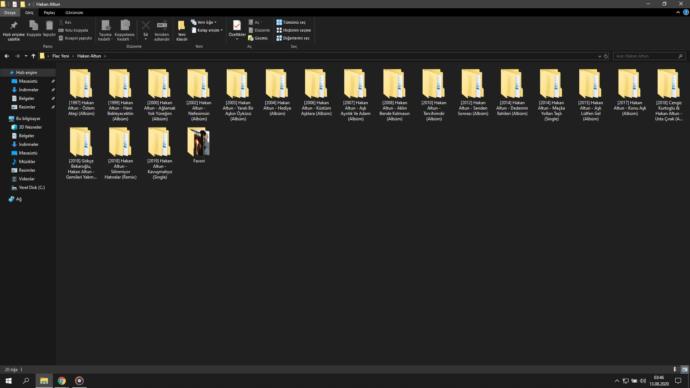The image size is (690, 388).
Task: Go up one level with up arrow
Action: pyautogui.click(x=33, y=56)
